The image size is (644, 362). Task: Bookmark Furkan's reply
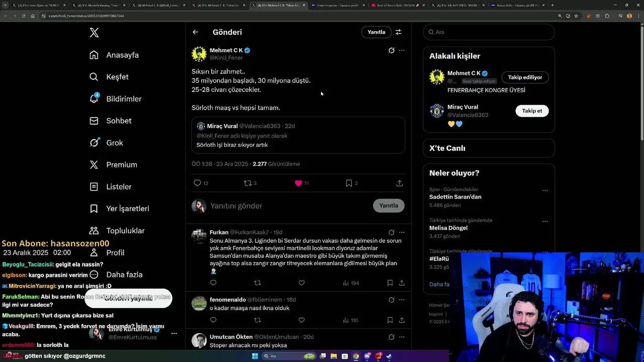(x=390, y=283)
